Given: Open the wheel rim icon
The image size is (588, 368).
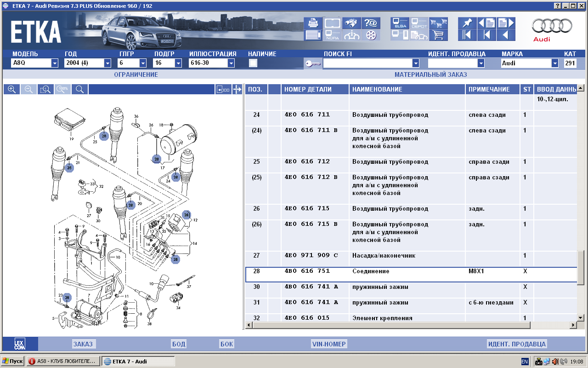Looking at the screenshot, I should click(370, 35).
